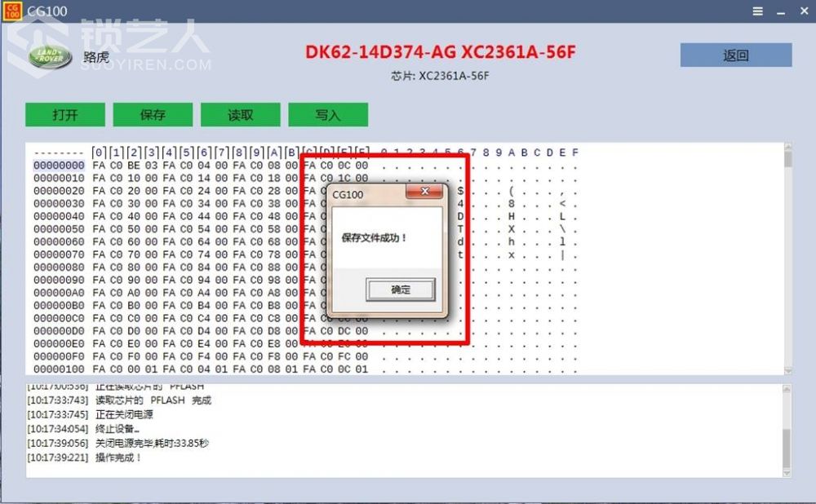Click the CG100 dialog title bar text
Screen dimensions: 816x504
pos(348,195)
